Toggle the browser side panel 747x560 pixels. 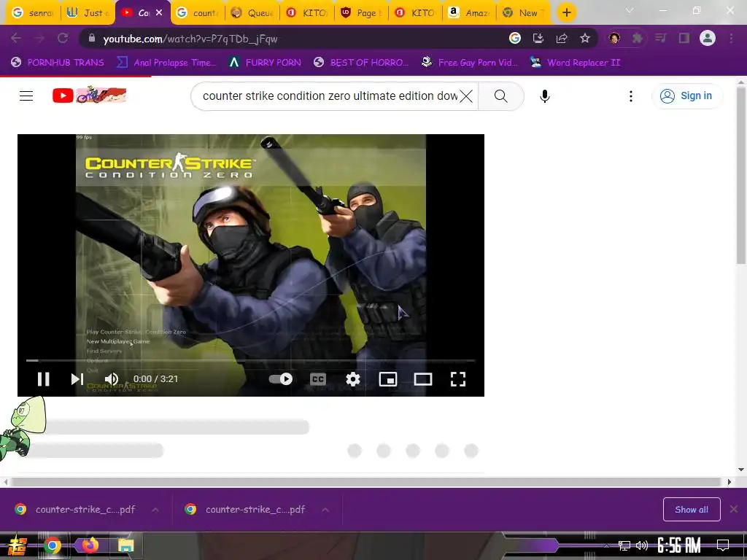[684, 39]
